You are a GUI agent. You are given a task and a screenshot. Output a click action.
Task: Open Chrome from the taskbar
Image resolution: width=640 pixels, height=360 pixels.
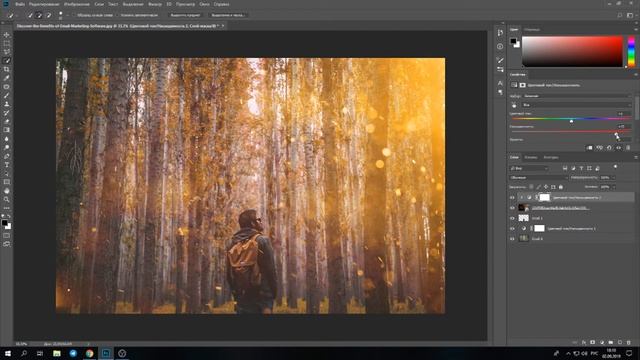89,353
